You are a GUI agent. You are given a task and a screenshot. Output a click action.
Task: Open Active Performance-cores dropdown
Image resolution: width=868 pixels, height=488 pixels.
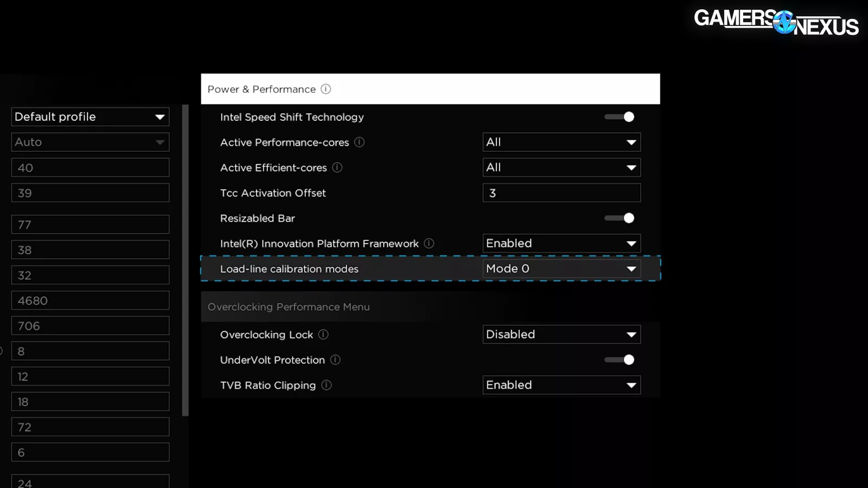click(561, 142)
